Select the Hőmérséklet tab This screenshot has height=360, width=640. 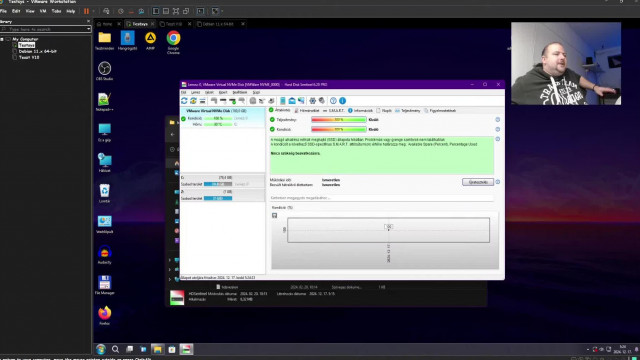307,111
